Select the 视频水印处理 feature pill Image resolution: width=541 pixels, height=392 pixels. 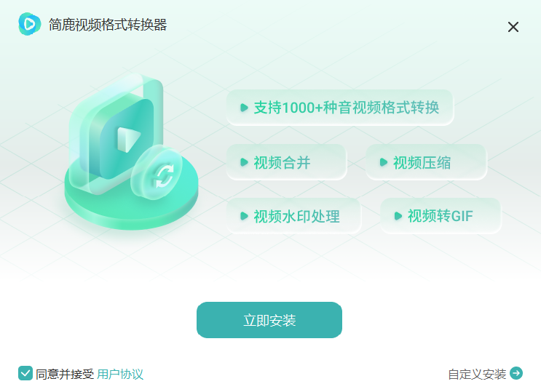[293, 216]
